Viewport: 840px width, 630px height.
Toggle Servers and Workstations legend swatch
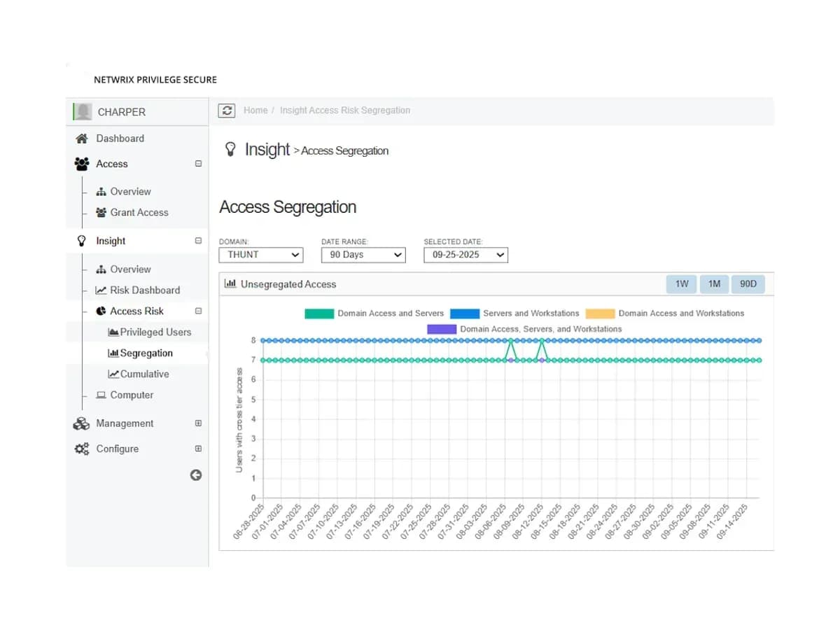[465, 314]
